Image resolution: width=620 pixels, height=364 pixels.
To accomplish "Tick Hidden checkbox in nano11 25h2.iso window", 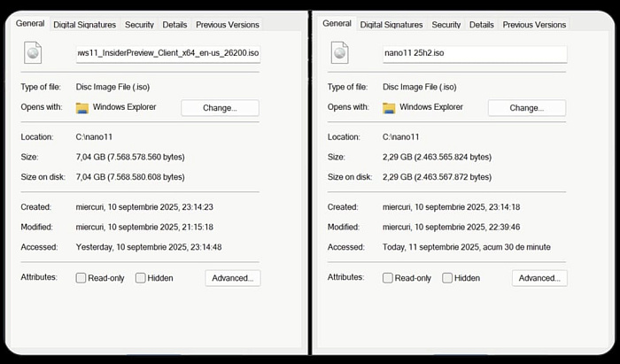I will click(x=447, y=278).
